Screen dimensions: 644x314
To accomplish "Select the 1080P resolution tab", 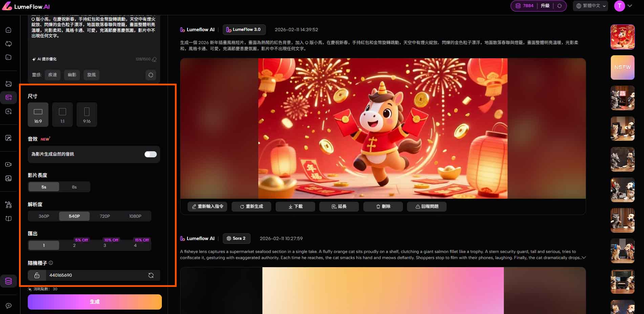I will tap(135, 216).
